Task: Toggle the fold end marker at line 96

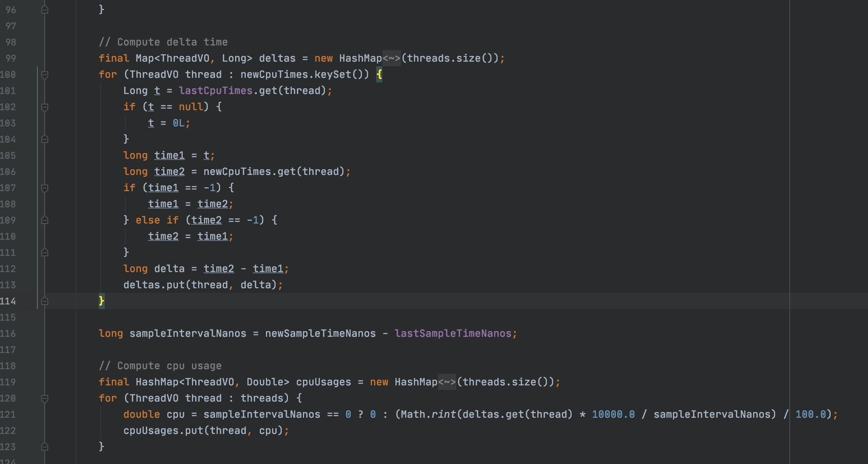Action: click(x=45, y=10)
